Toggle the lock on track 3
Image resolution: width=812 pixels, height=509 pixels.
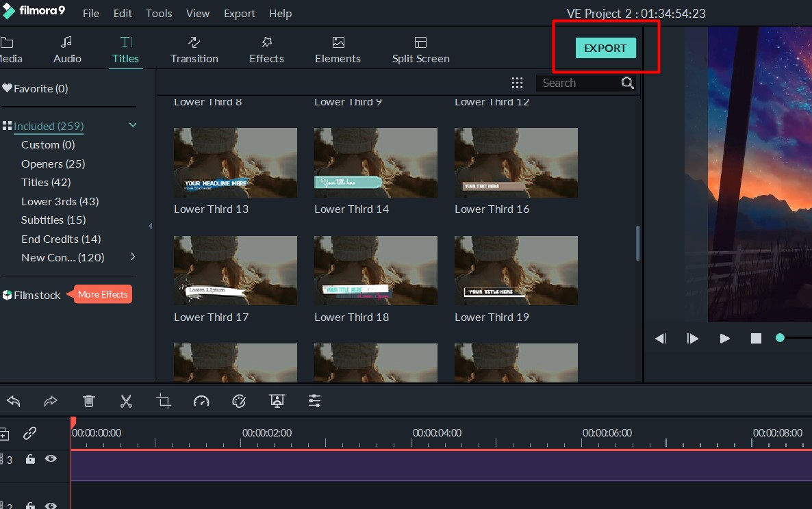point(30,459)
